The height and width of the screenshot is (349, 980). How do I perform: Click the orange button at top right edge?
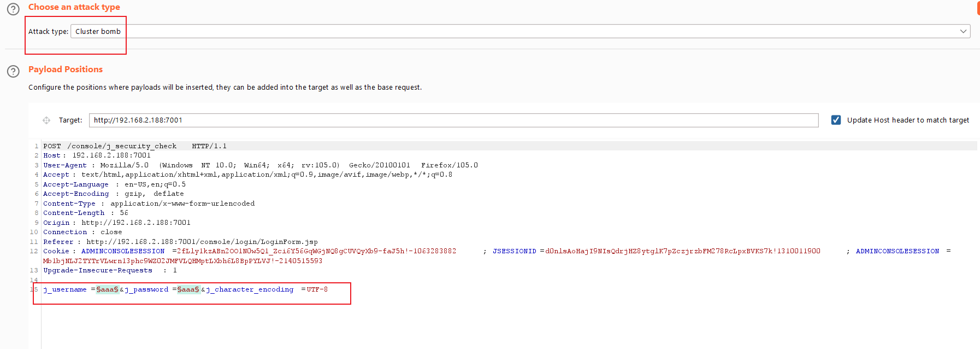pos(978,8)
